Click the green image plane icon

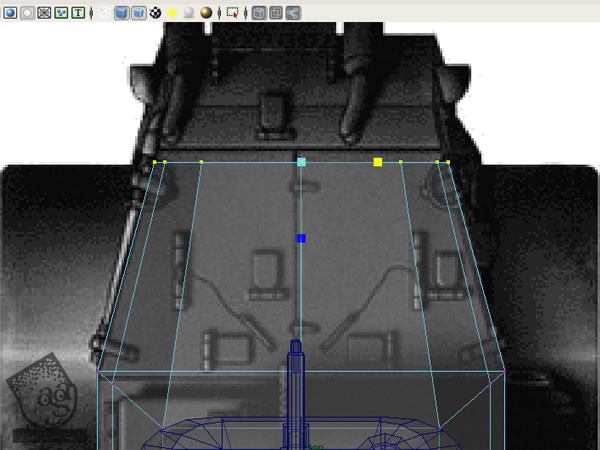[x=61, y=12]
